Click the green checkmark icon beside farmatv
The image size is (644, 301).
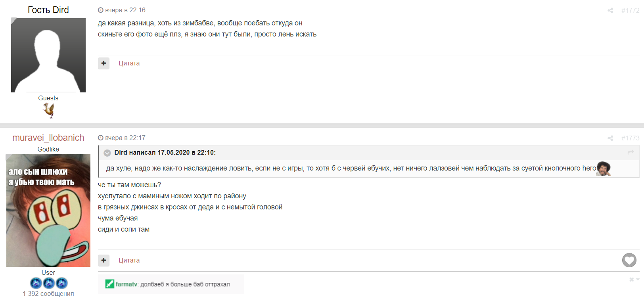(x=109, y=284)
